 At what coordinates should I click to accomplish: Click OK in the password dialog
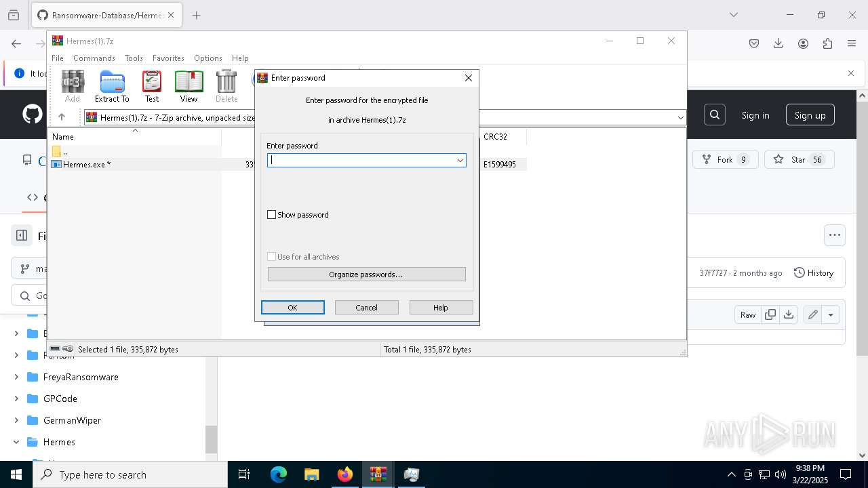pos(293,308)
